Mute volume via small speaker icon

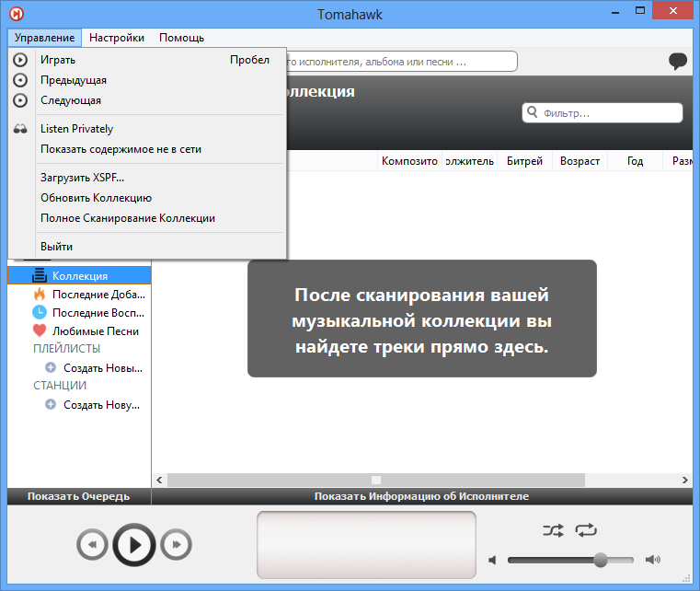[x=492, y=561]
